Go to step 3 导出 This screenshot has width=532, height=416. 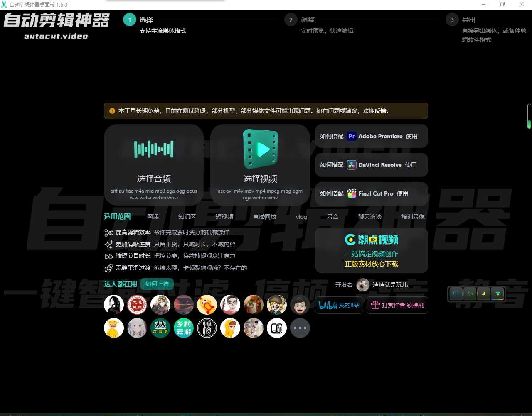click(469, 20)
